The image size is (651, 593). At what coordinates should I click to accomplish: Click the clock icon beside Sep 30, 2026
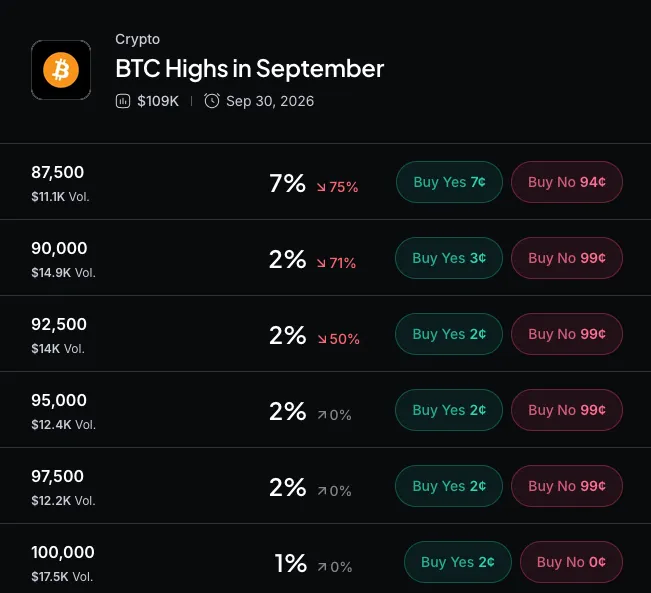[212, 101]
